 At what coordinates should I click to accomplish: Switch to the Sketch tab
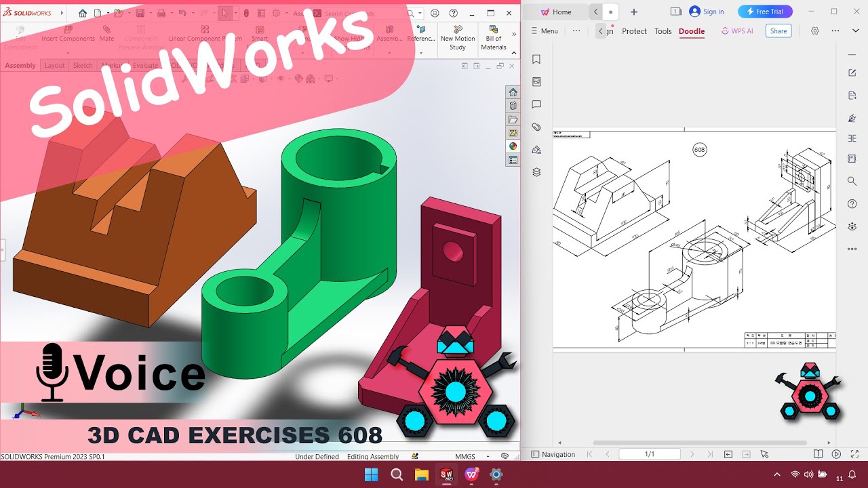(83, 66)
